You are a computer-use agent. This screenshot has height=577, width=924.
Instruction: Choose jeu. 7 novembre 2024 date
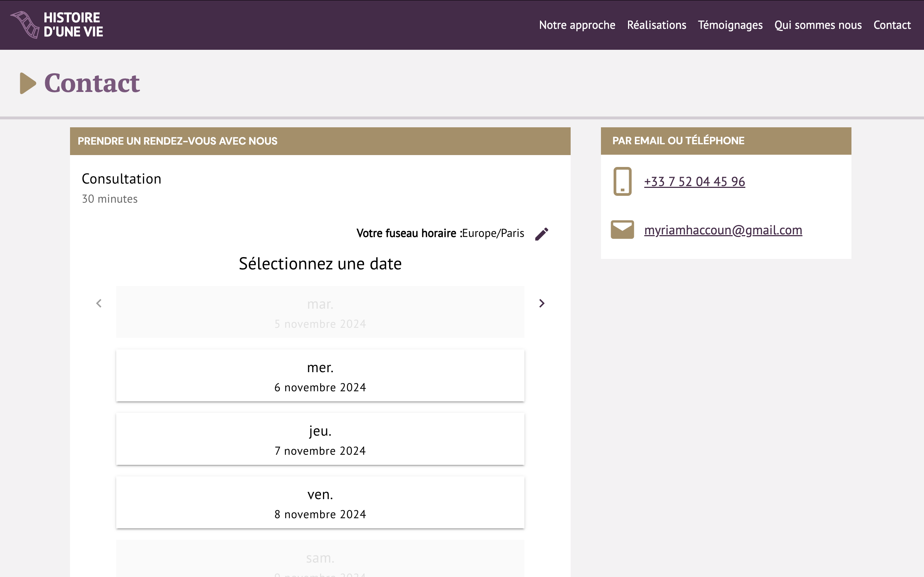[320, 439]
